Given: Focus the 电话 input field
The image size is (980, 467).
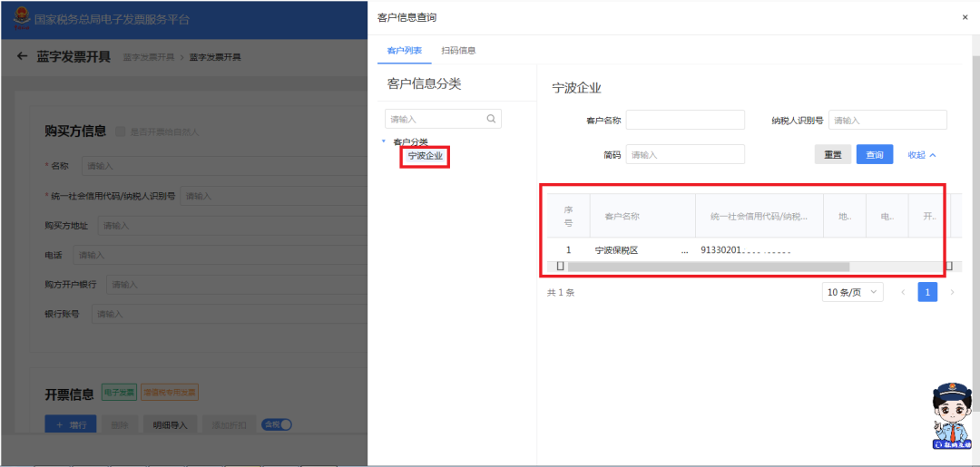Looking at the screenshot, I should (x=220, y=255).
